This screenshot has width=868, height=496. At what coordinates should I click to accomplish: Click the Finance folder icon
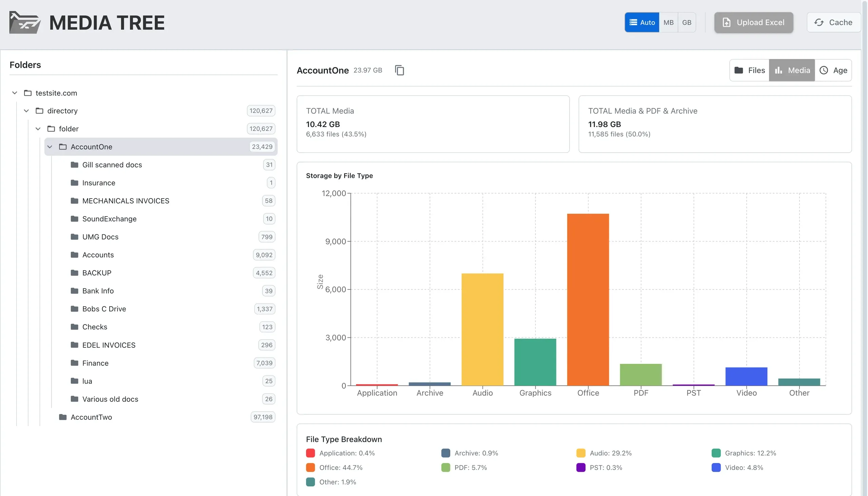tap(74, 363)
